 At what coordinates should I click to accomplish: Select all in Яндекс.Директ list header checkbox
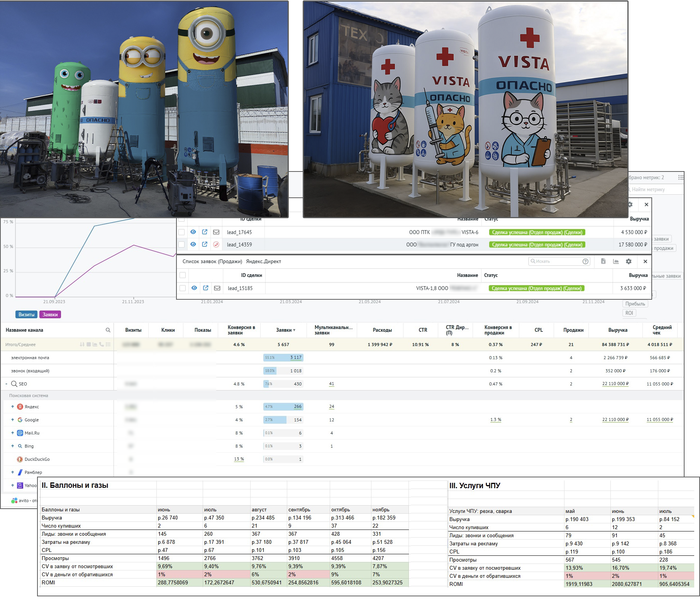click(x=183, y=275)
